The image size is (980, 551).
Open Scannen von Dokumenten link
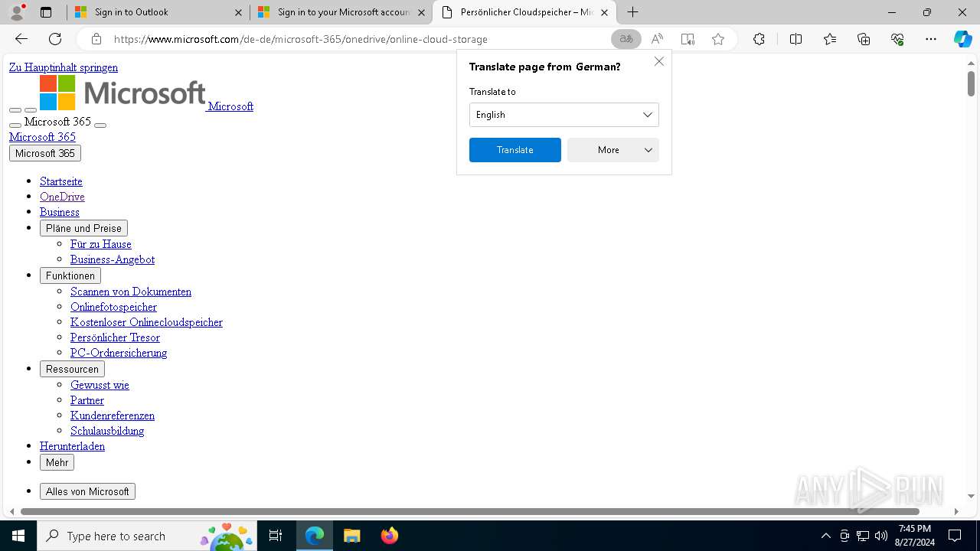(131, 292)
